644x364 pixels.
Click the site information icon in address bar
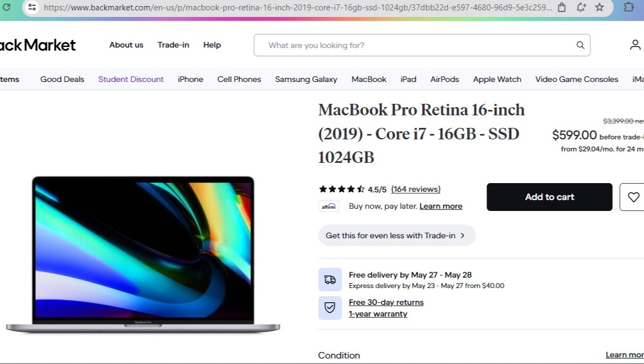pos(32,7)
